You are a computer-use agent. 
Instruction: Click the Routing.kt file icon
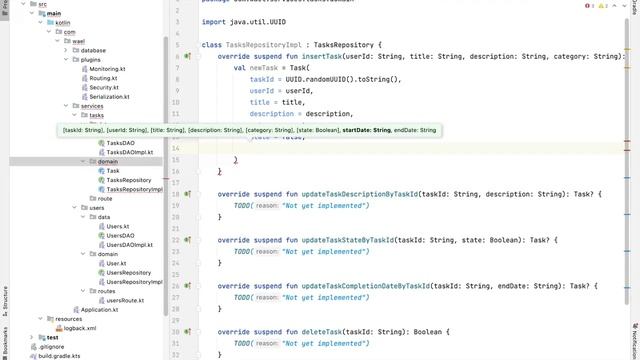(84, 78)
